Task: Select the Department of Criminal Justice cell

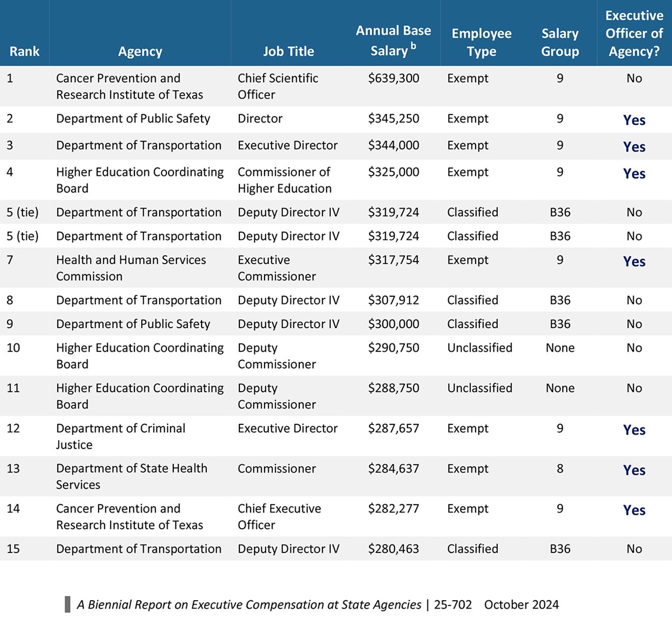Action: [120, 436]
